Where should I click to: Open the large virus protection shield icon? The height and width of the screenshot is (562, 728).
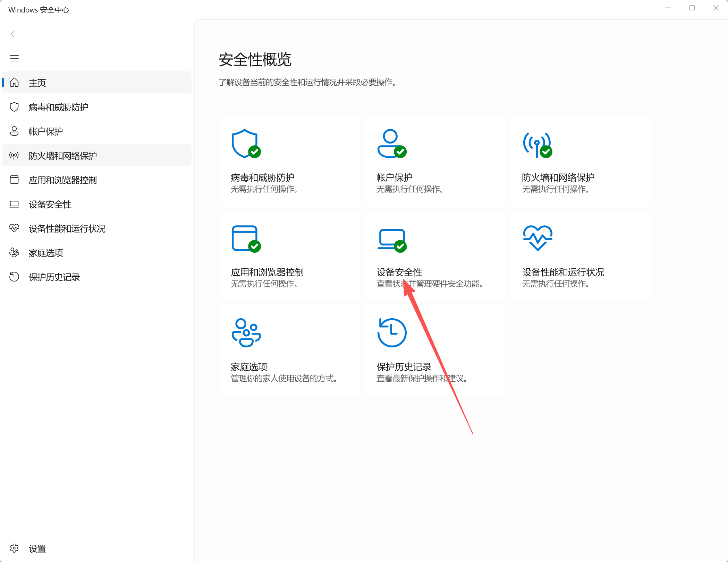(246, 144)
